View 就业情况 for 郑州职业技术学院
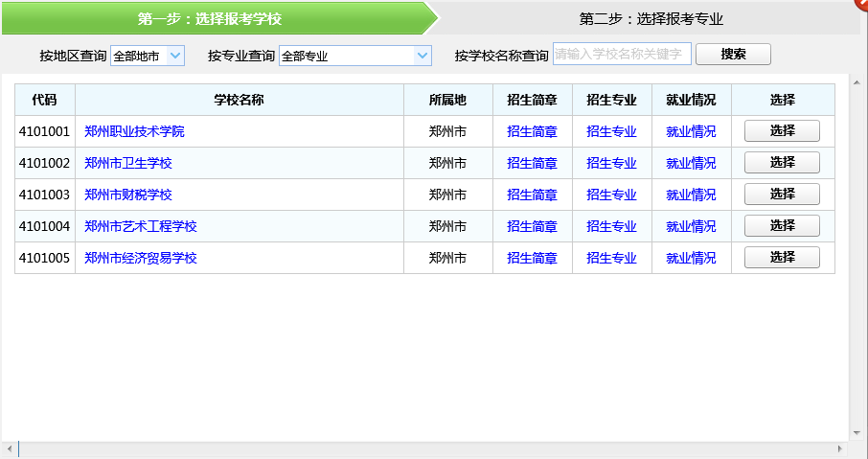Viewport: 868px width, 459px height. (x=691, y=131)
